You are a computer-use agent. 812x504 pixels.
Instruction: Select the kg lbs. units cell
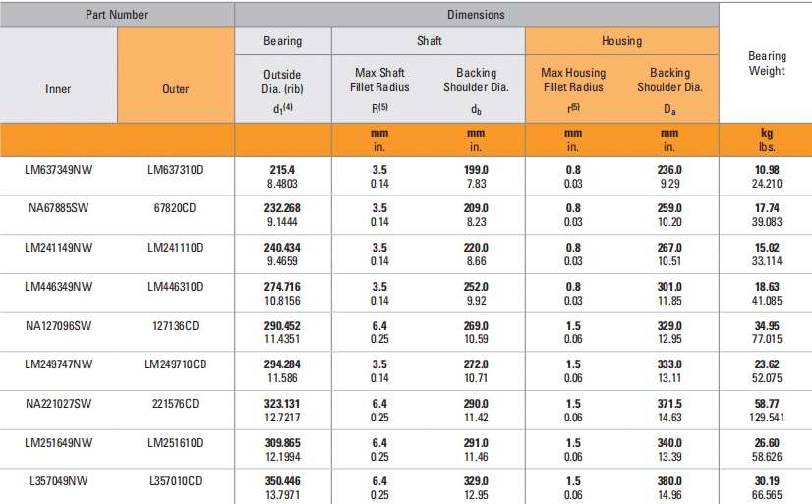pos(766,139)
